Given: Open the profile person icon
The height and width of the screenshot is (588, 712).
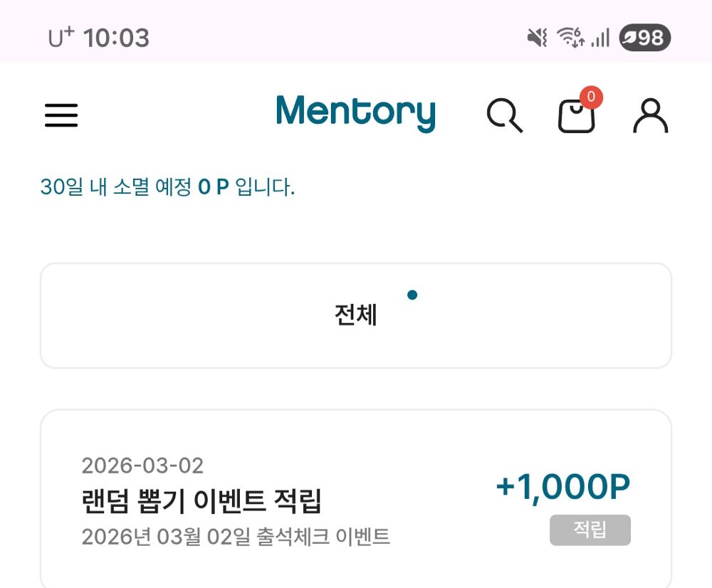Looking at the screenshot, I should [649, 116].
